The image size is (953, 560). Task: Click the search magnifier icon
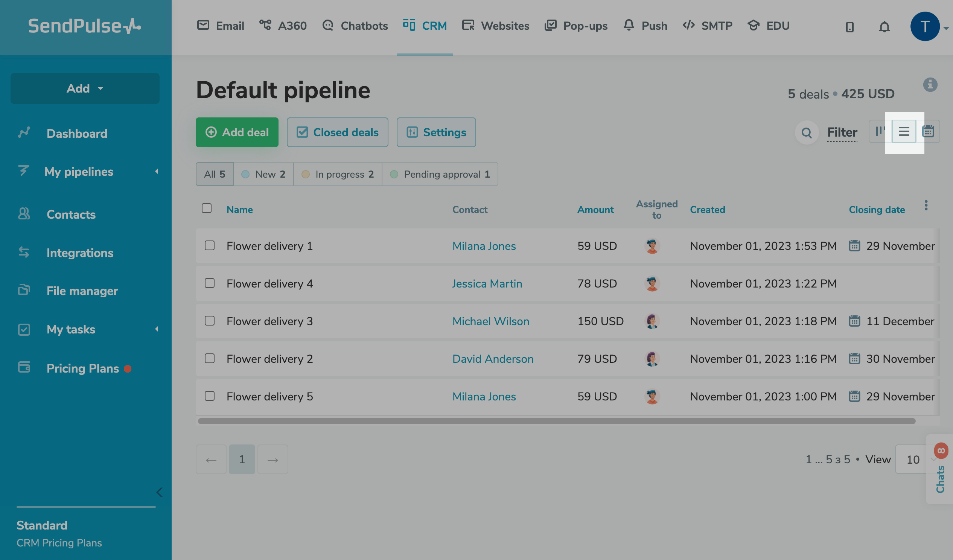point(806,133)
